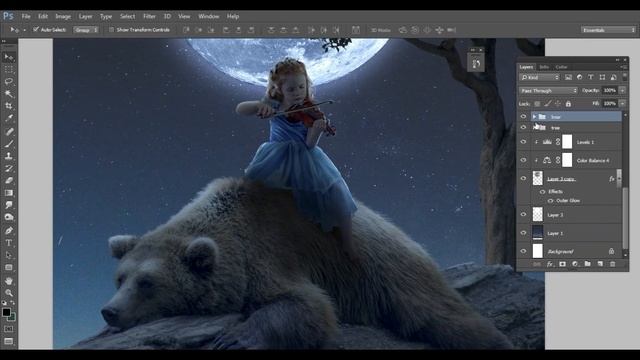Open the Layers panel flyout menu
640x360 pixels.
[623, 67]
